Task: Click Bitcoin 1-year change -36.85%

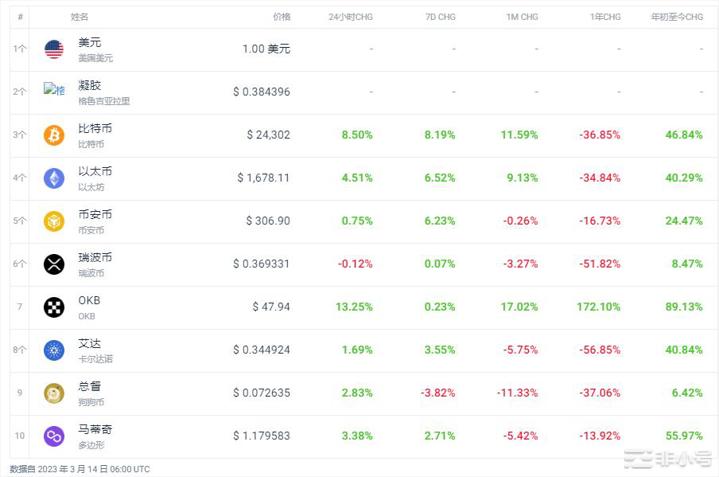Action: [600, 135]
